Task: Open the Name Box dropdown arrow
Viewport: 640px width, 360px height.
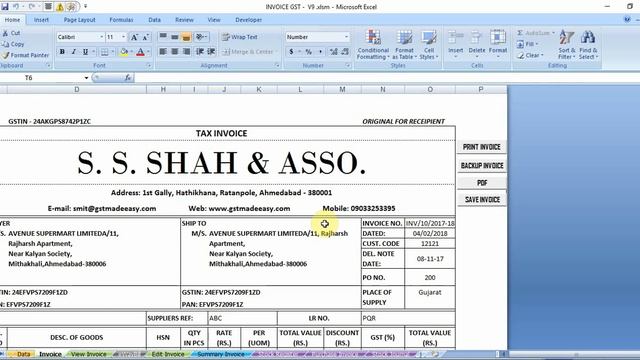Action: pos(86,78)
